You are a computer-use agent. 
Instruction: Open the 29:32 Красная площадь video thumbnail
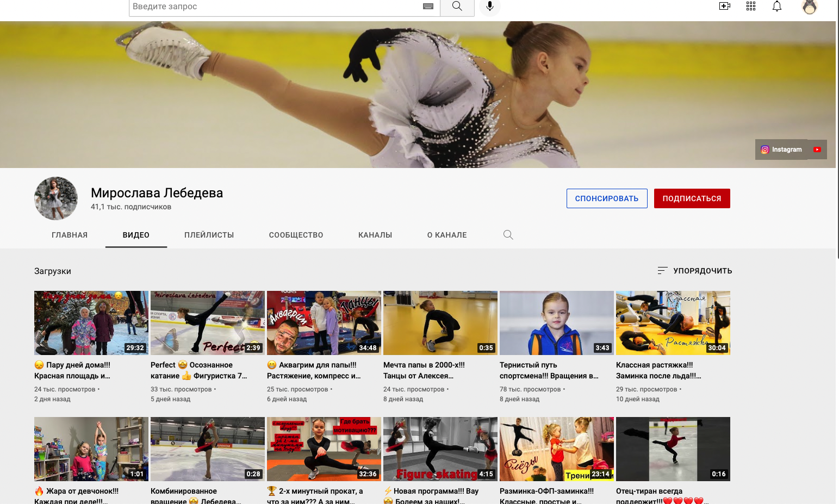(91, 323)
